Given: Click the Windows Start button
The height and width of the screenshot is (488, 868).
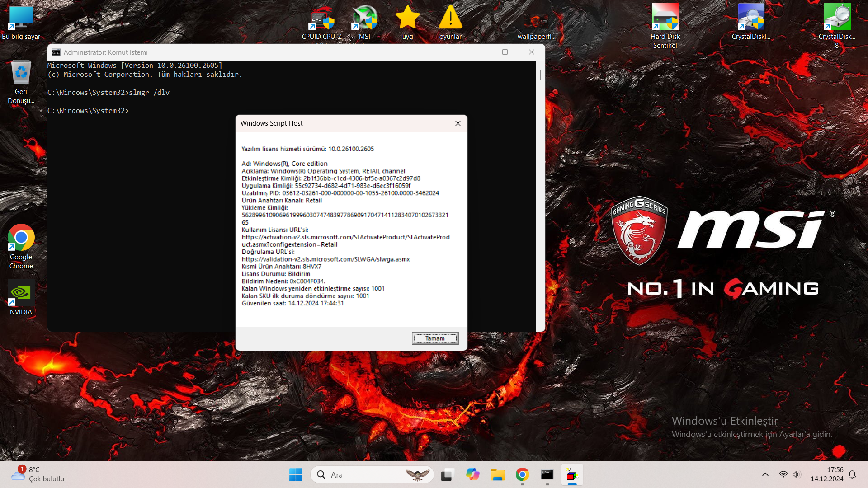Looking at the screenshot, I should [296, 474].
